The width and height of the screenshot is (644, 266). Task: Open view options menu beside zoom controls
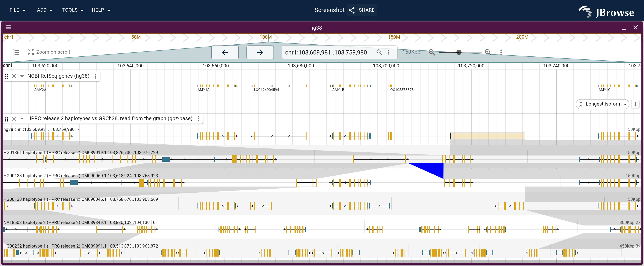[501, 52]
